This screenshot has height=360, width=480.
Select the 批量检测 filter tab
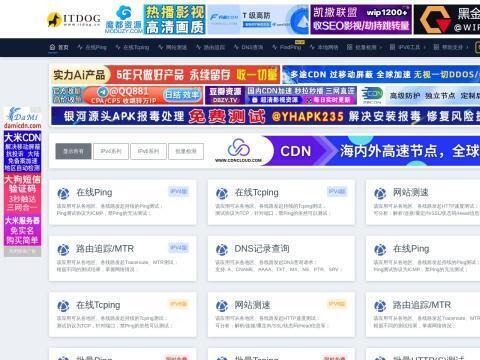tap(186, 151)
